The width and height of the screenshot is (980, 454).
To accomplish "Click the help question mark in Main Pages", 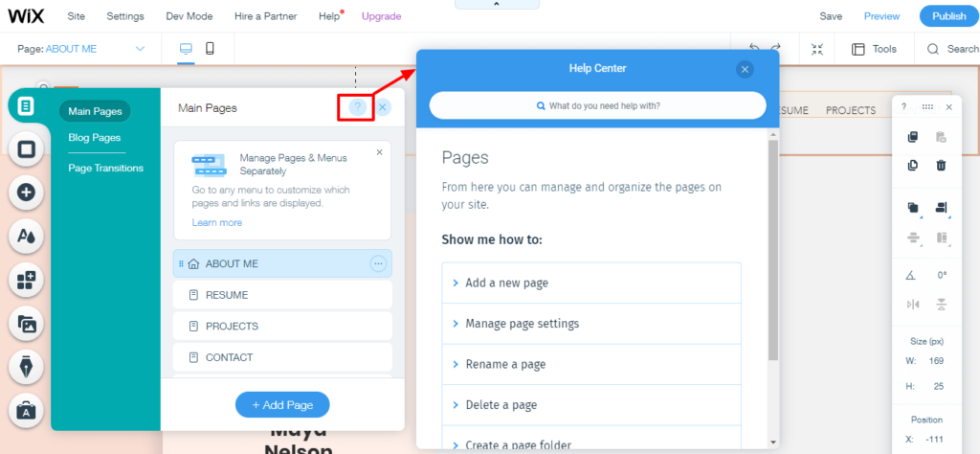I will tap(357, 107).
